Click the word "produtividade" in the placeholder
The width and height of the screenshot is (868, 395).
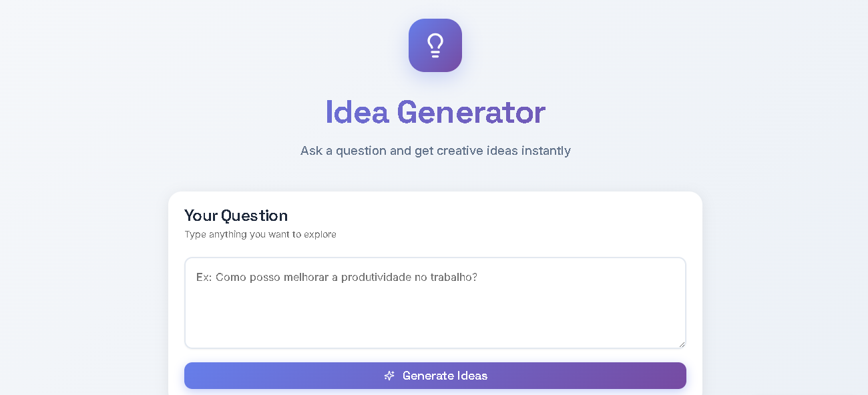(x=376, y=277)
